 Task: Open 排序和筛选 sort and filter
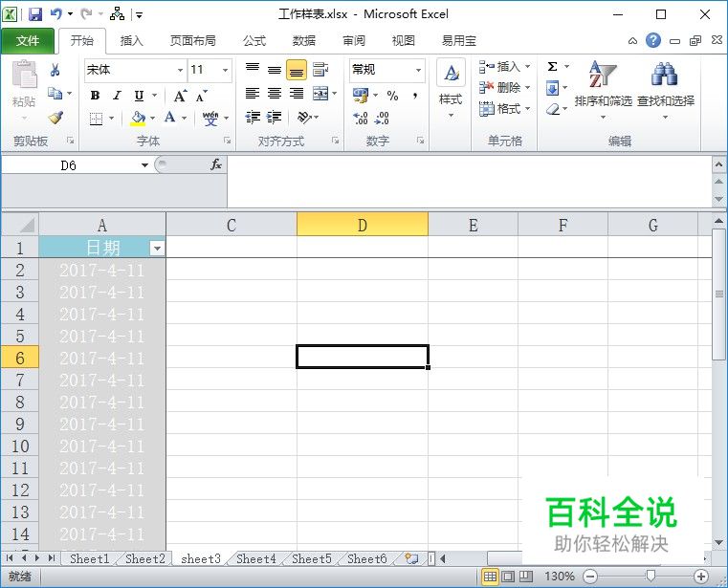tap(603, 88)
